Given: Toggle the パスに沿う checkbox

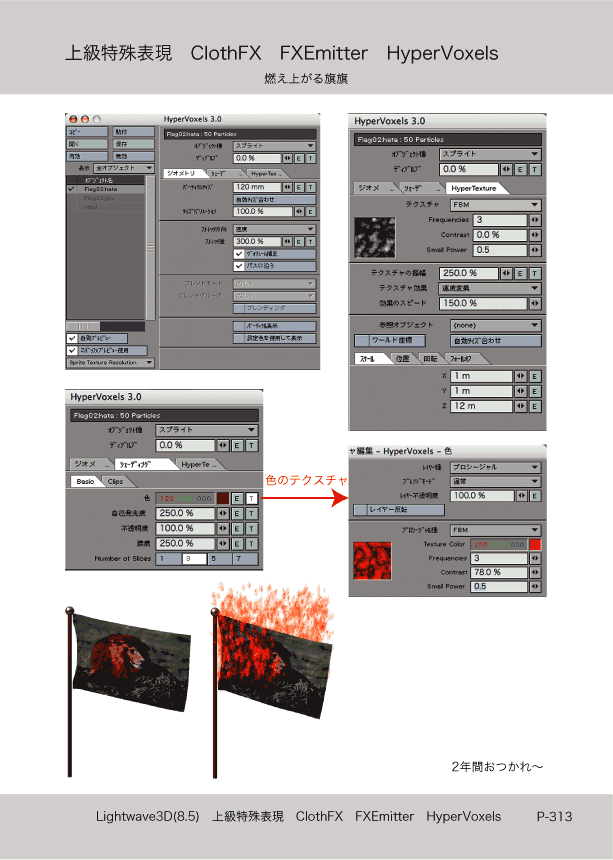Looking at the screenshot, I should coord(238,266).
